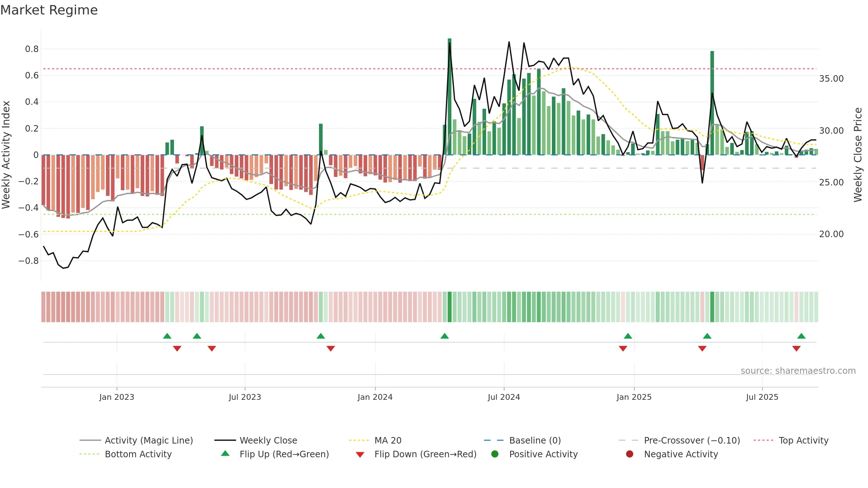
Task: Click the MA 20 legend entry
Action: point(375,440)
